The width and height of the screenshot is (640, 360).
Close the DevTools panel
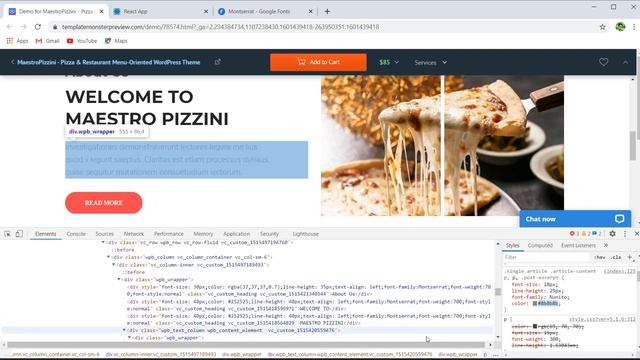pyautogui.click(x=636, y=233)
